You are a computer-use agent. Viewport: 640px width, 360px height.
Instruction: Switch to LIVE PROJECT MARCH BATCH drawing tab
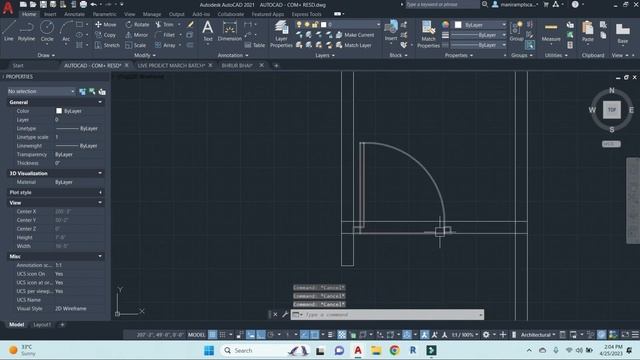click(x=171, y=65)
